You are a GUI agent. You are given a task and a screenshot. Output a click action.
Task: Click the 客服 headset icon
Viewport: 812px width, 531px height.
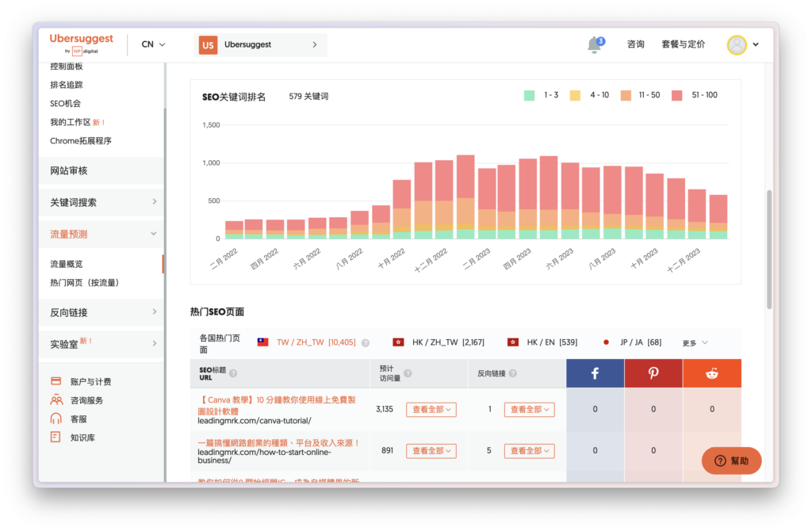56,418
